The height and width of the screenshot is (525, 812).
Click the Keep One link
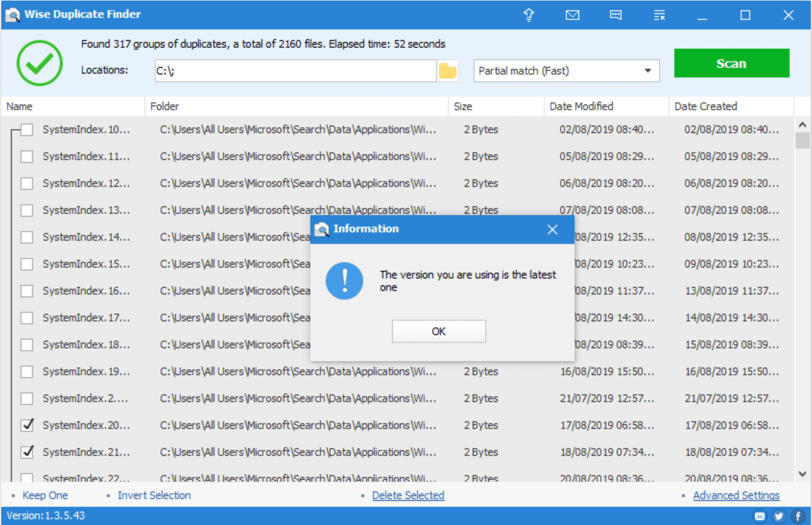[45, 496]
